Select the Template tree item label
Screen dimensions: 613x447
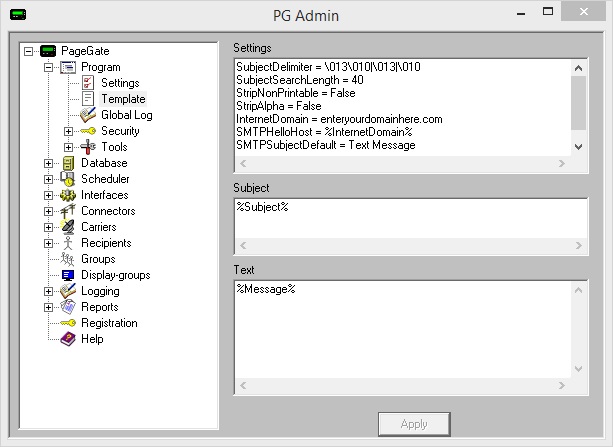click(x=123, y=99)
